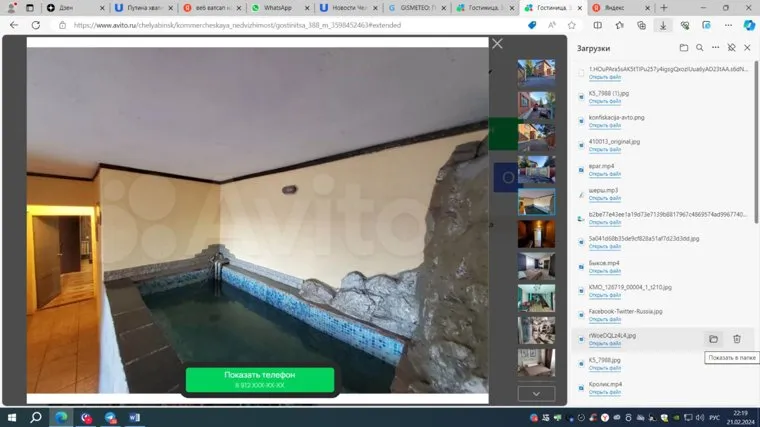Open Edge settings and more menu
760x427 pixels.
[x=727, y=25]
